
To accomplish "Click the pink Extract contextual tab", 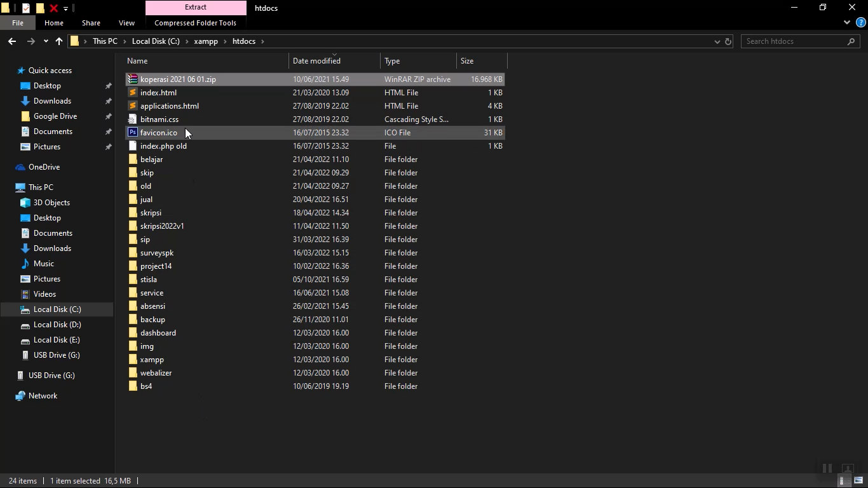I will 196,8.
